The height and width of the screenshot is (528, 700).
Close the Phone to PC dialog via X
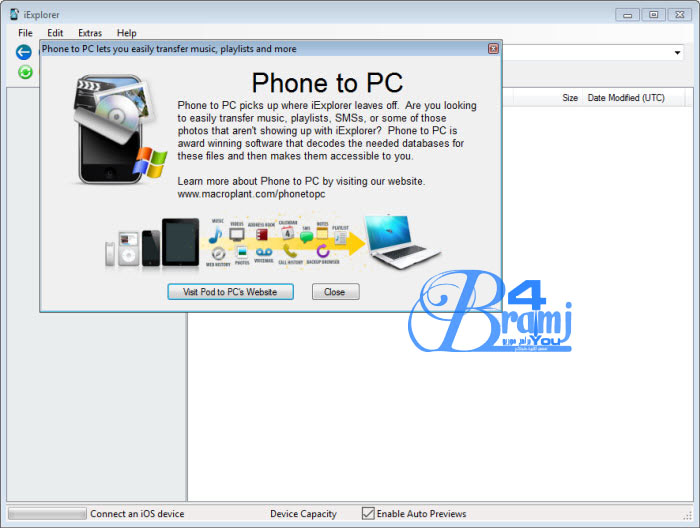[493, 49]
